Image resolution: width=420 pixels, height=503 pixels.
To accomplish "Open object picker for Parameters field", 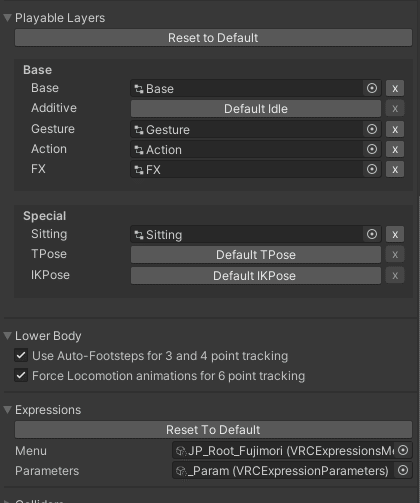I will pos(403,470).
